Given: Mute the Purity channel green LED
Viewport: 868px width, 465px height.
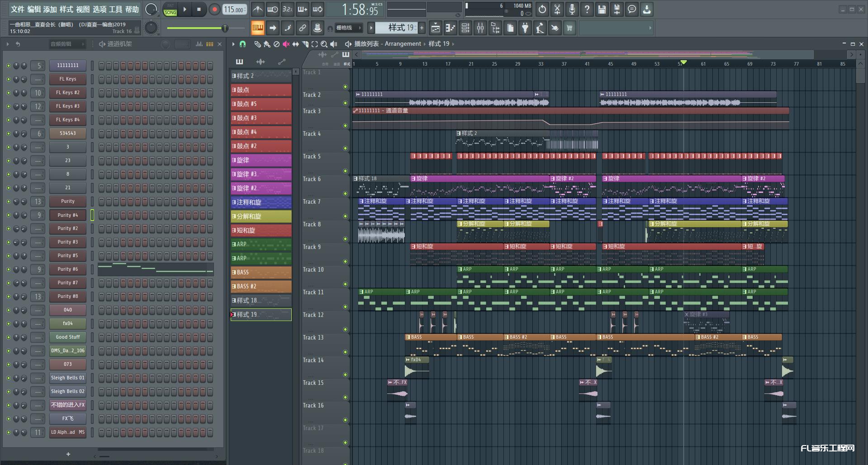Looking at the screenshot, I should (x=8, y=201).
